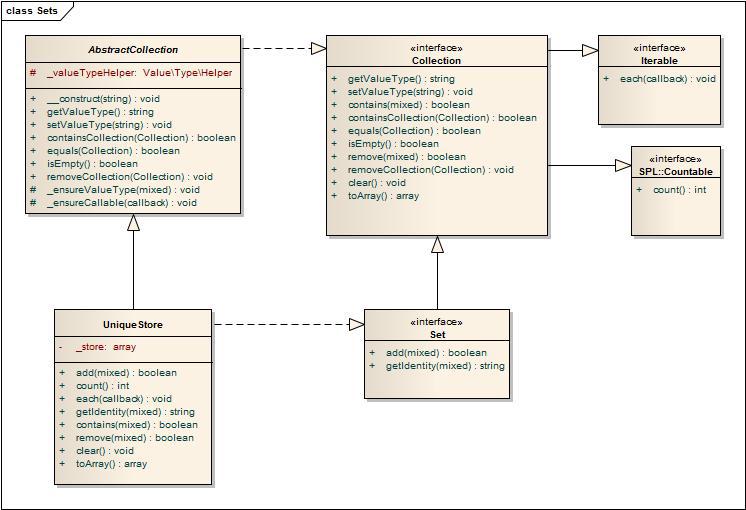Select clear() in the UniqueStore class
Image resolution: width=746 pixels, height=510 pixels.
pyautogui.click(x=97, y=451)
